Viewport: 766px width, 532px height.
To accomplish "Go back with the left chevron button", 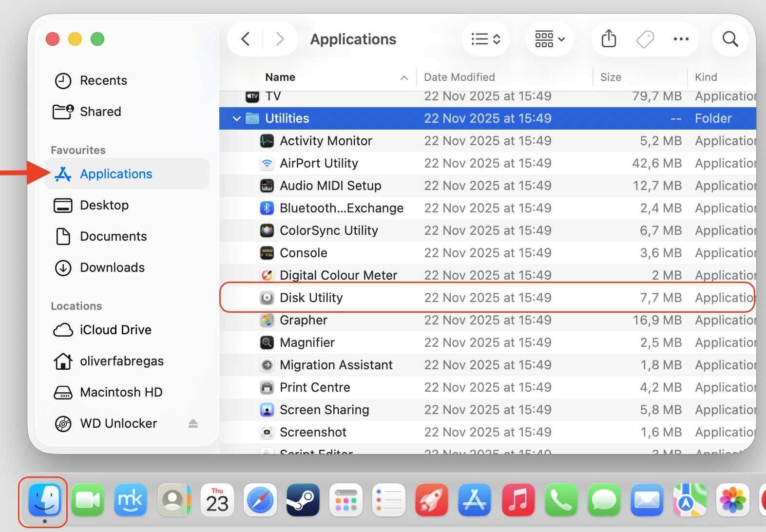I will [x=246, y=39].
